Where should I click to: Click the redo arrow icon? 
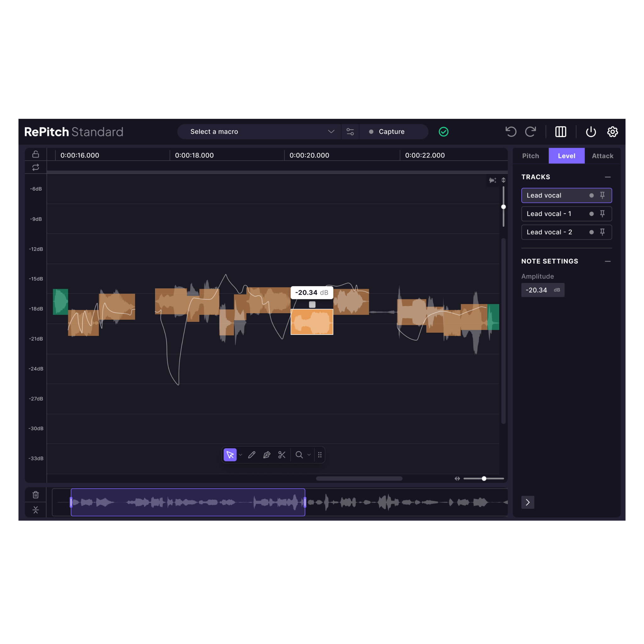point(530,132)
